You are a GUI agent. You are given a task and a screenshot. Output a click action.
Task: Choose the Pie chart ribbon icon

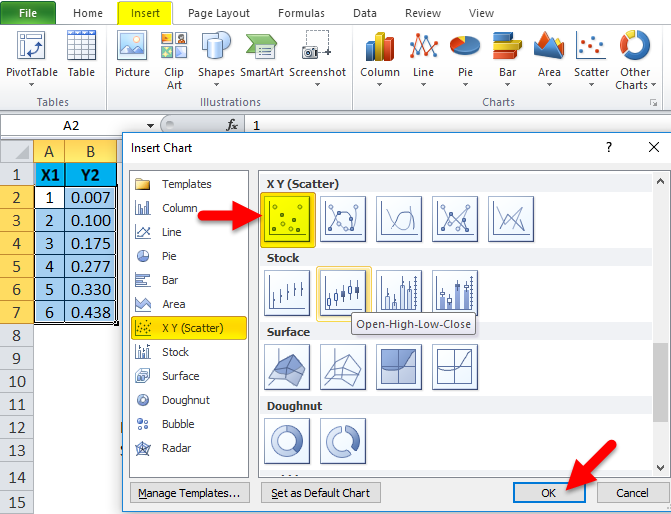click(465, 46)
